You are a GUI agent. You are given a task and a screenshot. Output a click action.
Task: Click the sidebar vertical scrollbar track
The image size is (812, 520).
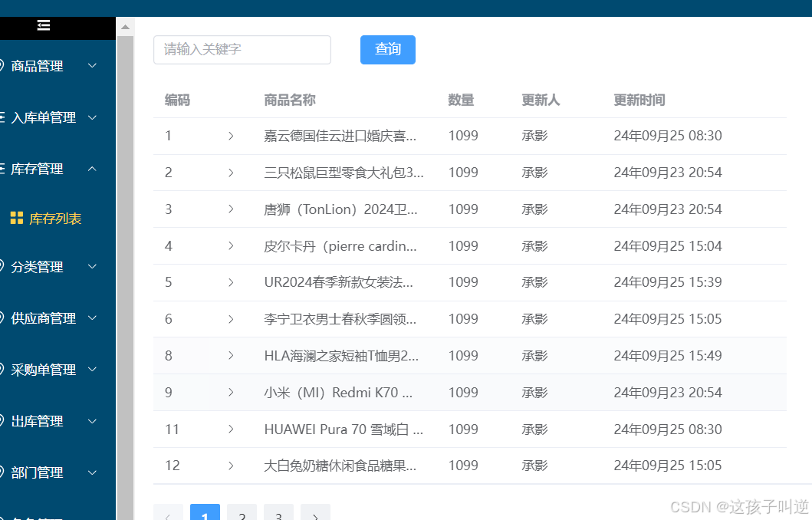tap(125, 278)
